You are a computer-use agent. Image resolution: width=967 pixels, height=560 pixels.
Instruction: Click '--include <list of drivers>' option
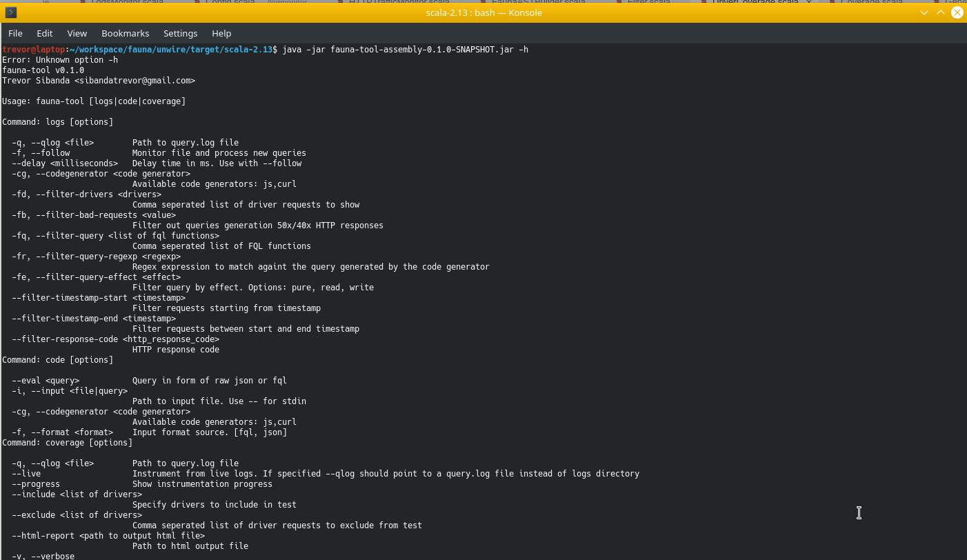click(77, 494)
